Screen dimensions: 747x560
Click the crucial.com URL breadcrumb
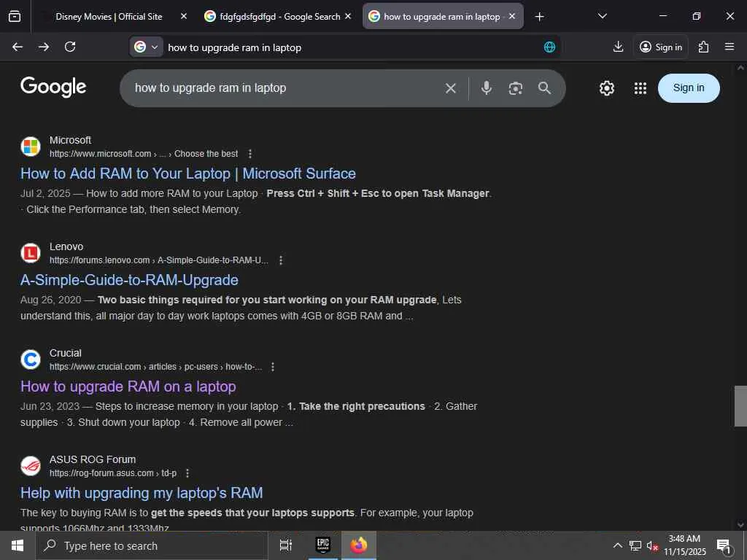[x=156, y=367]
